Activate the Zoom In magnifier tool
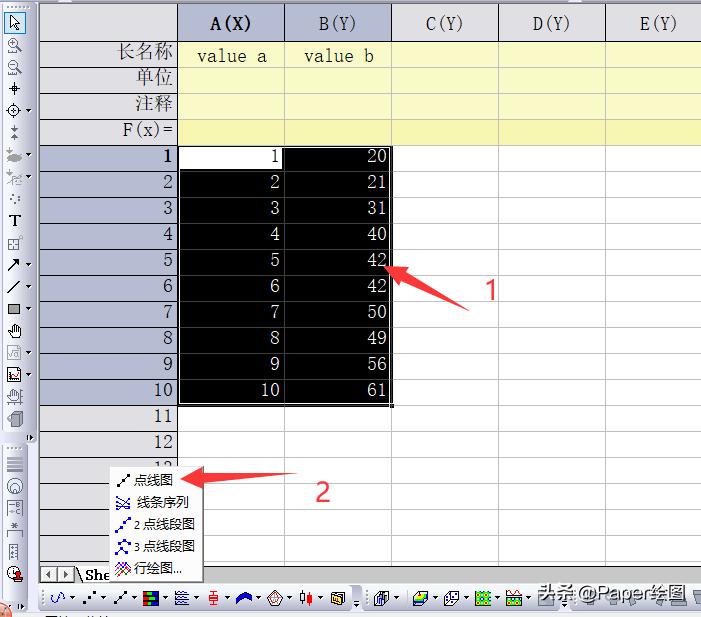 pos(14,45)
